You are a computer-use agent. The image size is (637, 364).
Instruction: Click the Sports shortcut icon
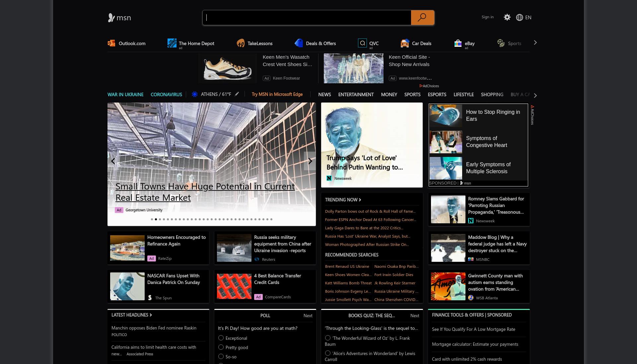501,43
